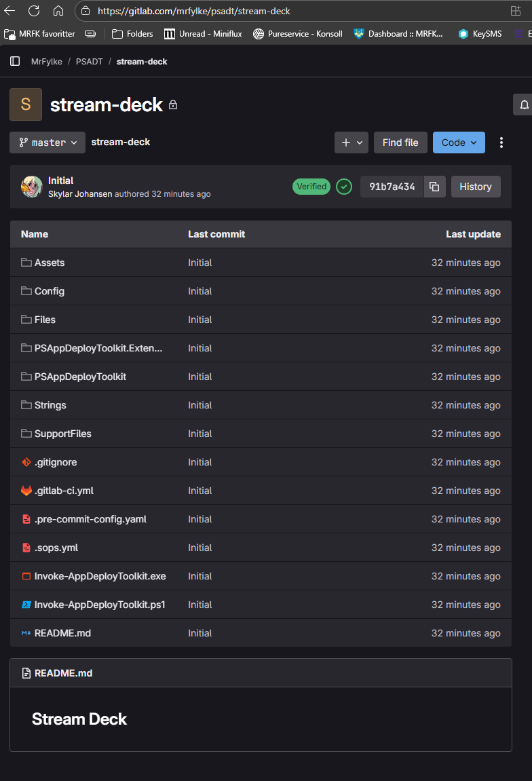Open the Folders bookmark
Viewport: 532px width, 781px height.
point(132,34)
